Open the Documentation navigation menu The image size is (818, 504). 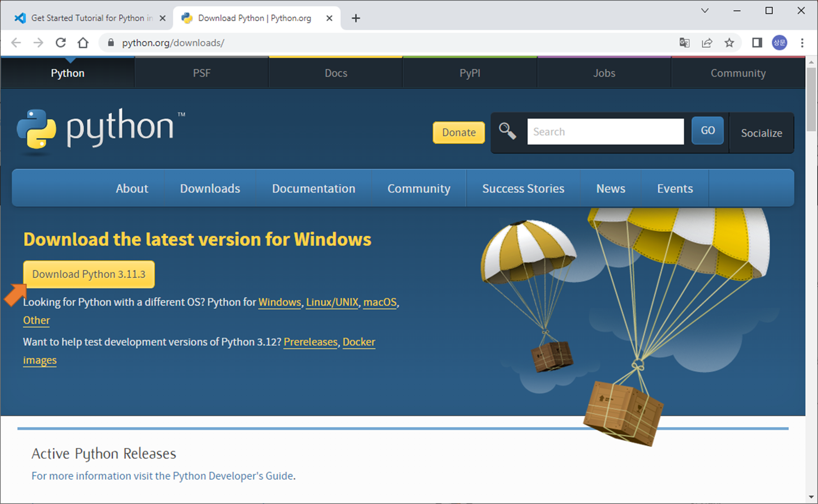[314, 189]
